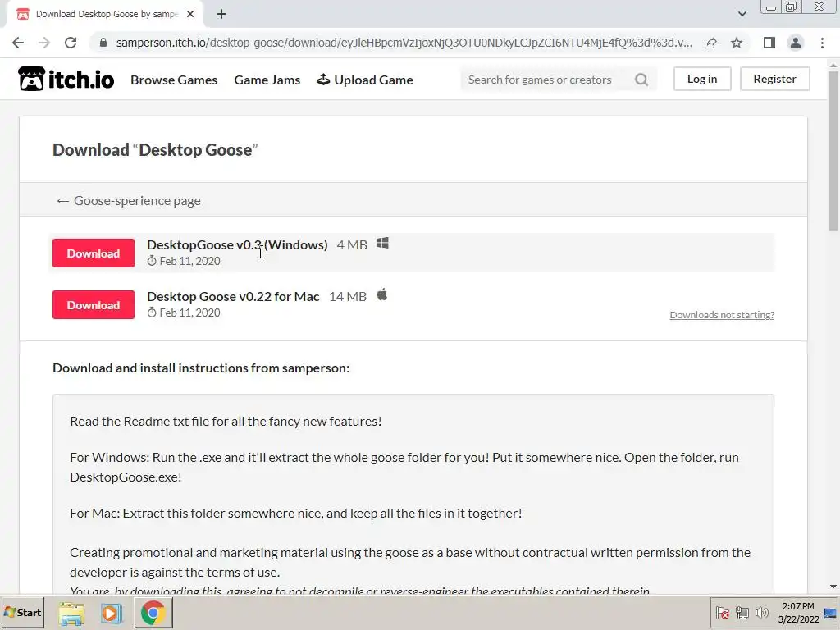Open Browse Games menu
This screenshot has height=630, width=840.
pos(174,80)
